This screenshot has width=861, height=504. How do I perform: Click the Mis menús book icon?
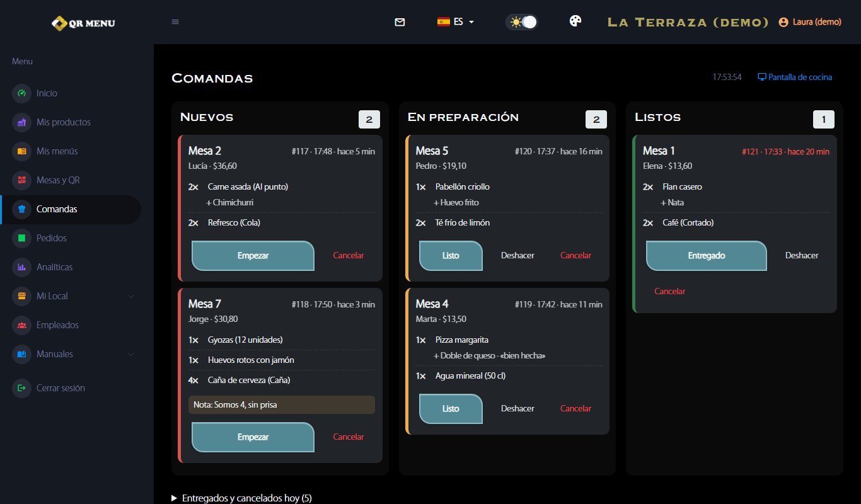pyautogui.click(x=22, y=151)
